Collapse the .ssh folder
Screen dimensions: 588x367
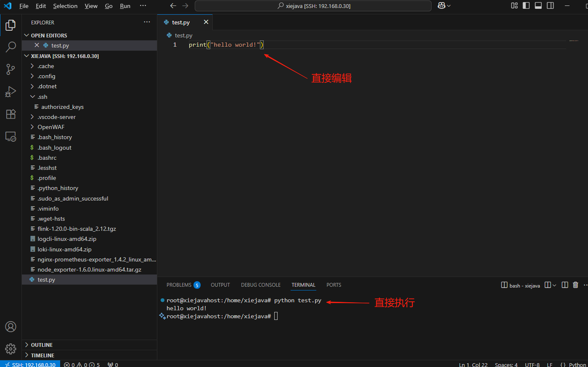(x=42, y=97)
